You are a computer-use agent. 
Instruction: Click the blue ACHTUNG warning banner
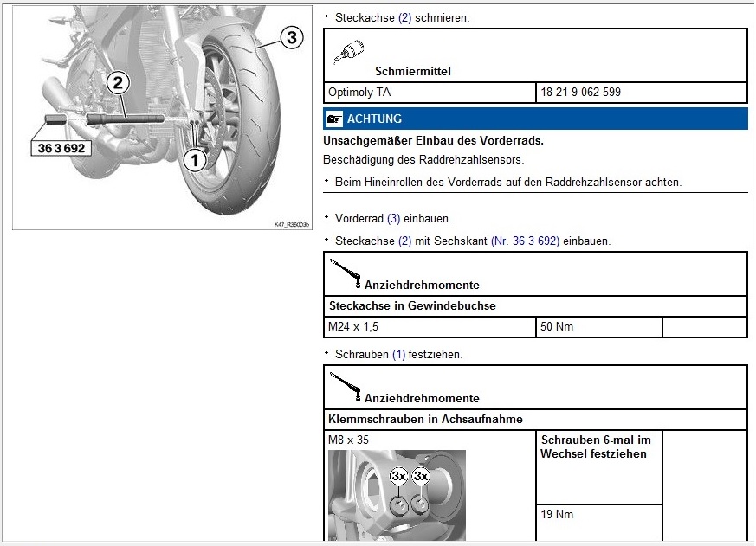[x=535, y=119]
